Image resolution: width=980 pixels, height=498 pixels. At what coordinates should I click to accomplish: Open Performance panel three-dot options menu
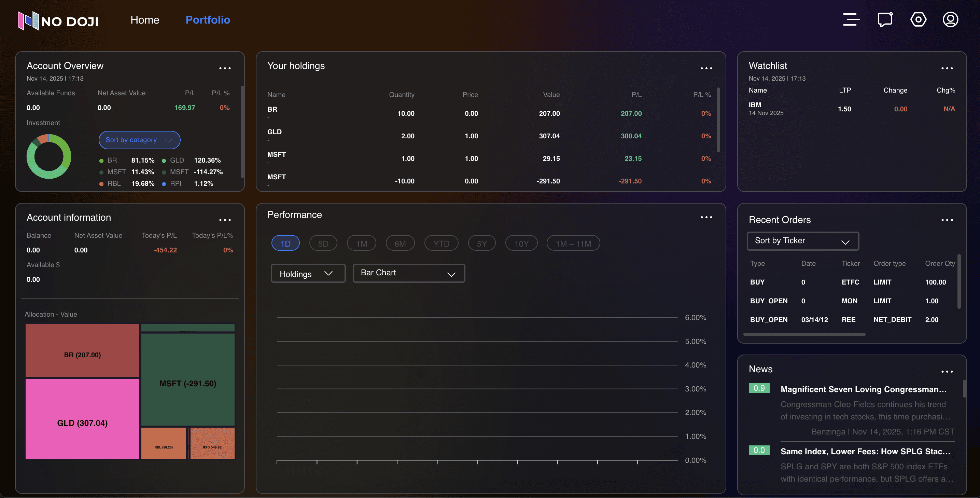[706, 217]
